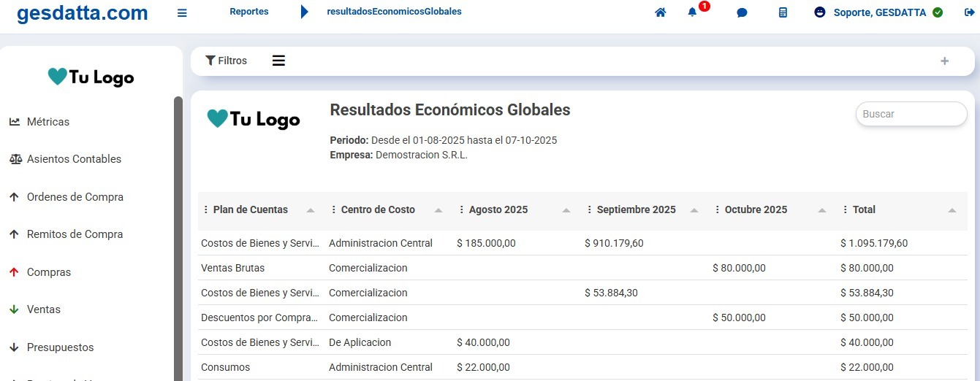The width and height of the screenshot is (980, 381).
Task: Select Ordenes de Compra menu item
Action: tap(75, 197)
